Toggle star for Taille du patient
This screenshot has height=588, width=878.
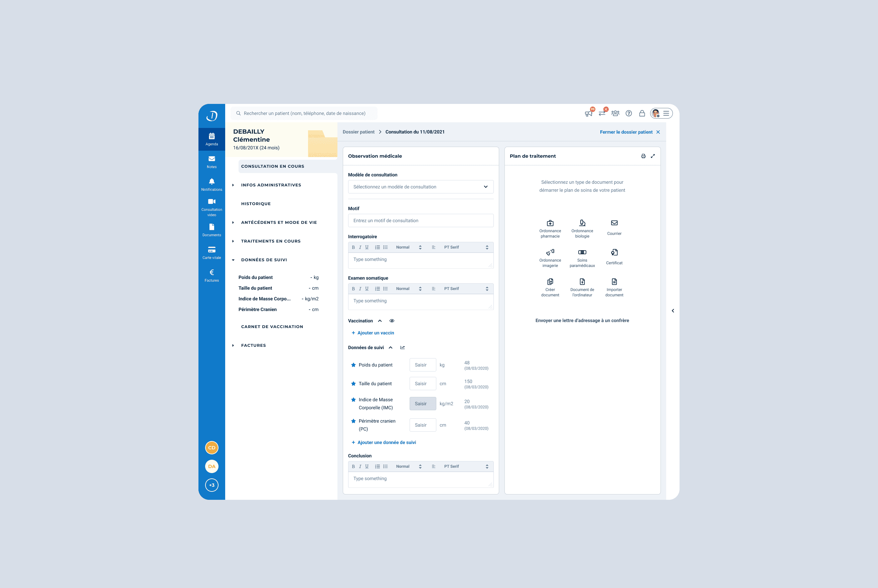tap(353, 384)
